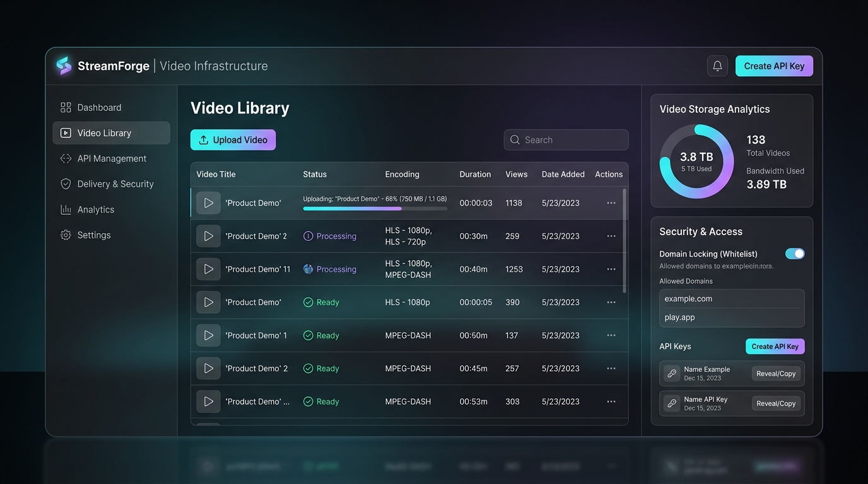Open actions menu for 'Product Demo' 11
Screen dimensions: 868x484
click(x=611, y=269)
